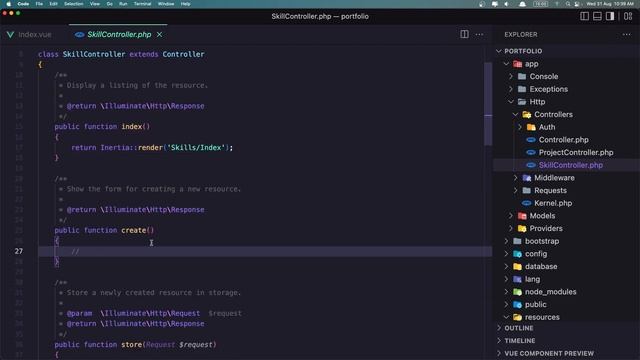Image resolution: width=640 pixels, height=360 pixels.
Task: Collapse the Controllers folder
Action: pyautogui.click(x=515, y=115)
